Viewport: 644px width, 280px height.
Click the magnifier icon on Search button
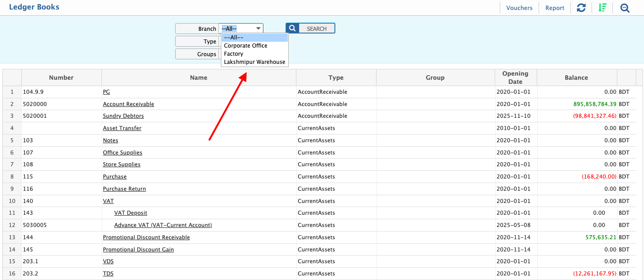coord(292,29)
